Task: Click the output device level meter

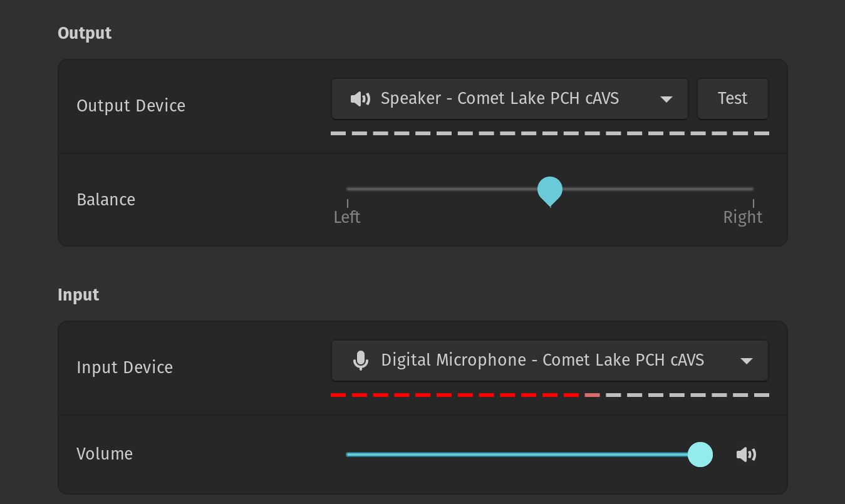Action: [x=550, y=133]
